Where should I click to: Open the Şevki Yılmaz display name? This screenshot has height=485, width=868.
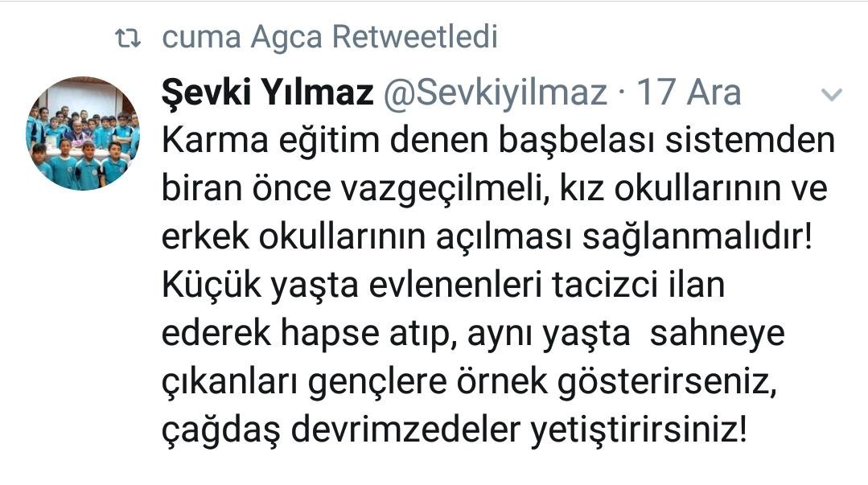coord(267,92)
